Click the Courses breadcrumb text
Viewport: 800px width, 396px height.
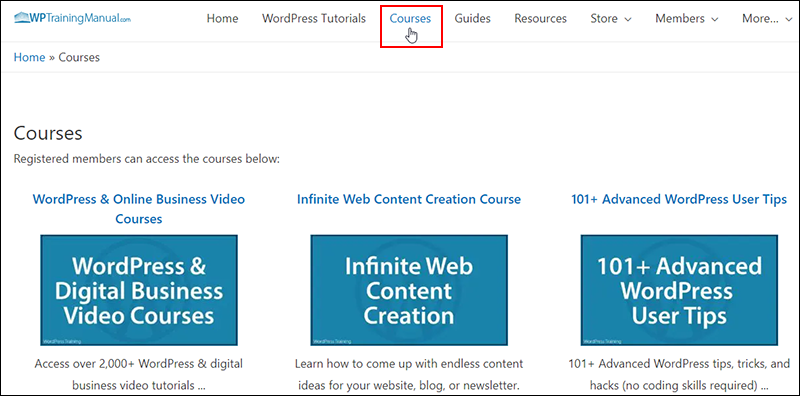click(x=79, y=57)
